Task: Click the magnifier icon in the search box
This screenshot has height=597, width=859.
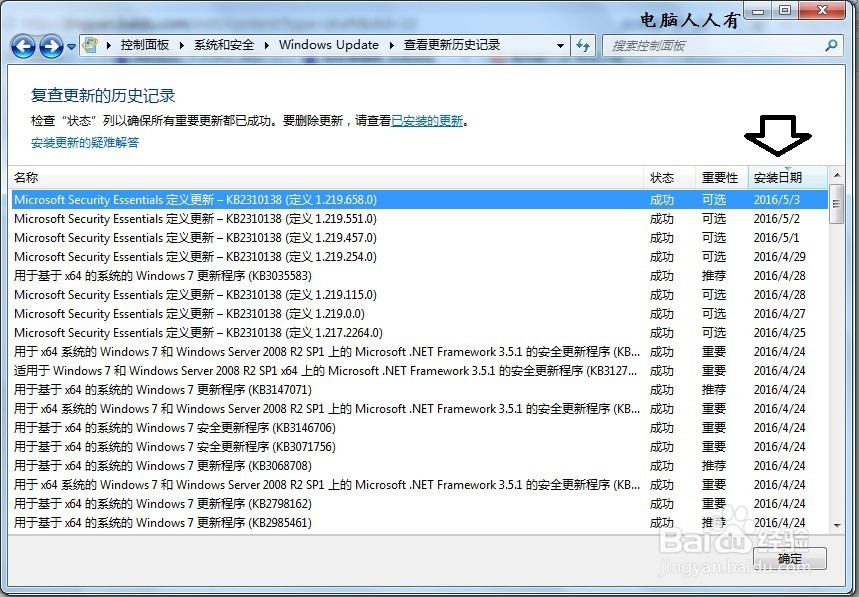Action: (828, 45)
